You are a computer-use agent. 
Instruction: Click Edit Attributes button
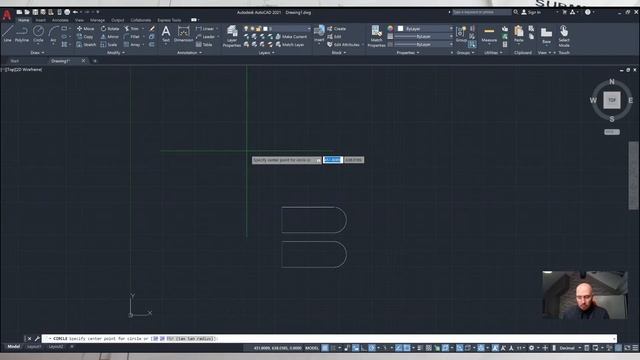(x=343, y=44)
